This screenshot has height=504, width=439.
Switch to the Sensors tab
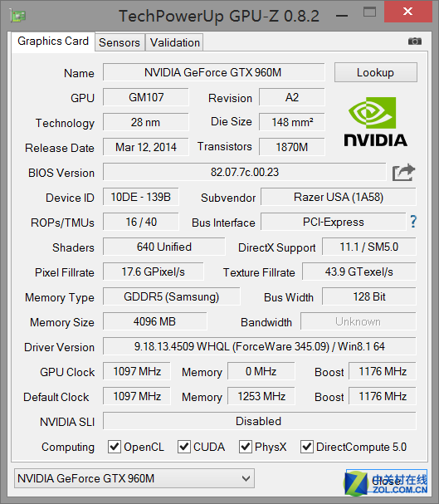point(120,42)
